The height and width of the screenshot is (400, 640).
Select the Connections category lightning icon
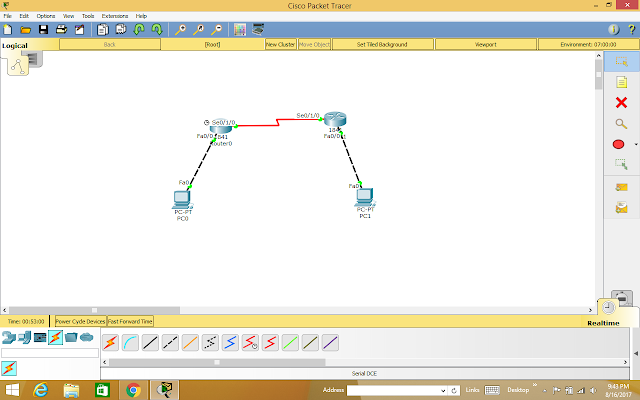55,338
